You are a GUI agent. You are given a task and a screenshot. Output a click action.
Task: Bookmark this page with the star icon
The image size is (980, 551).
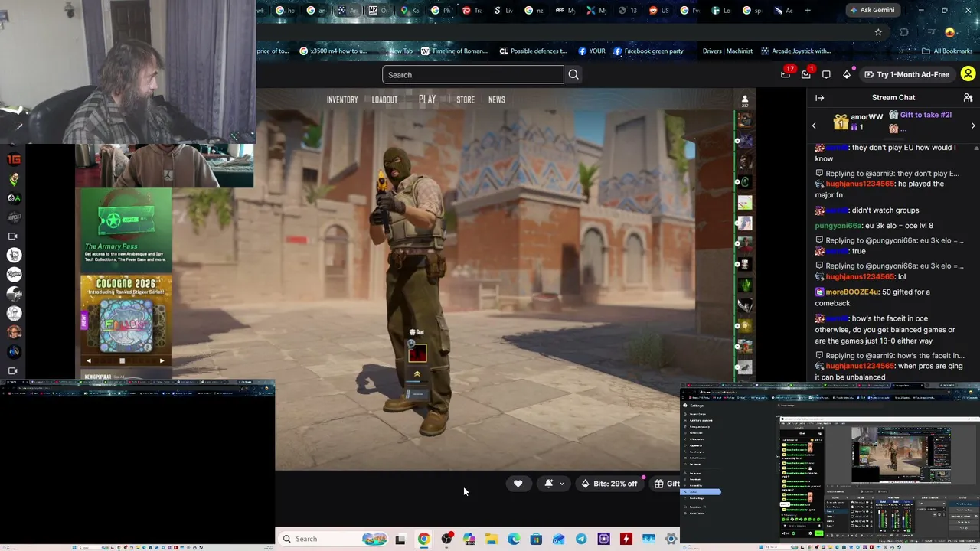[x=878, y=32]
